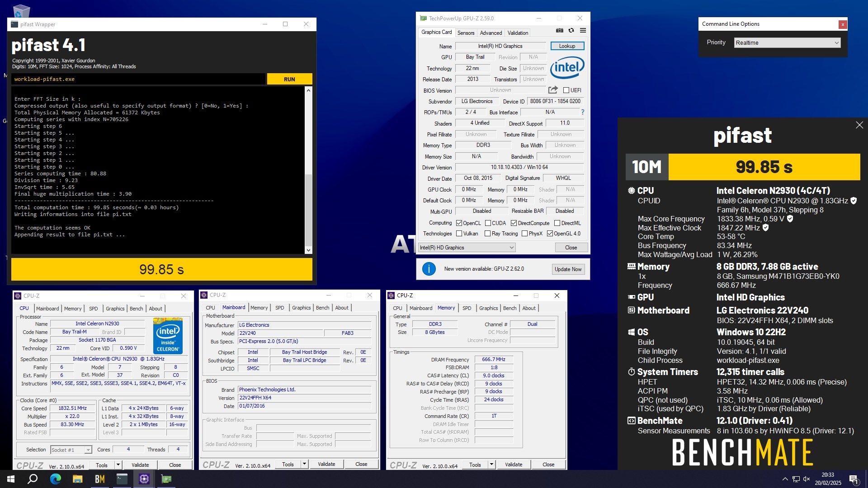Viewport: 868px width, 488px height.
Task: Click the BIOS export share icon in GPU-Z
Action: (x=553, y=90)
